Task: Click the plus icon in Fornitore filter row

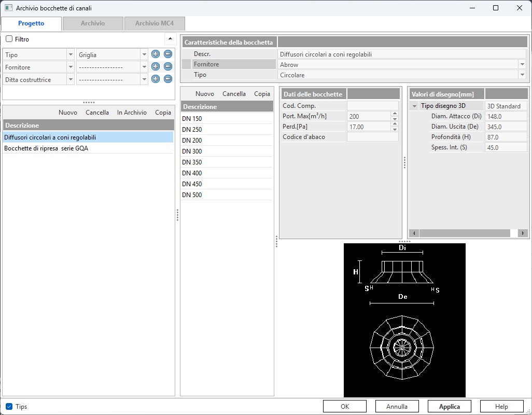Action: [x=155, y=66]
